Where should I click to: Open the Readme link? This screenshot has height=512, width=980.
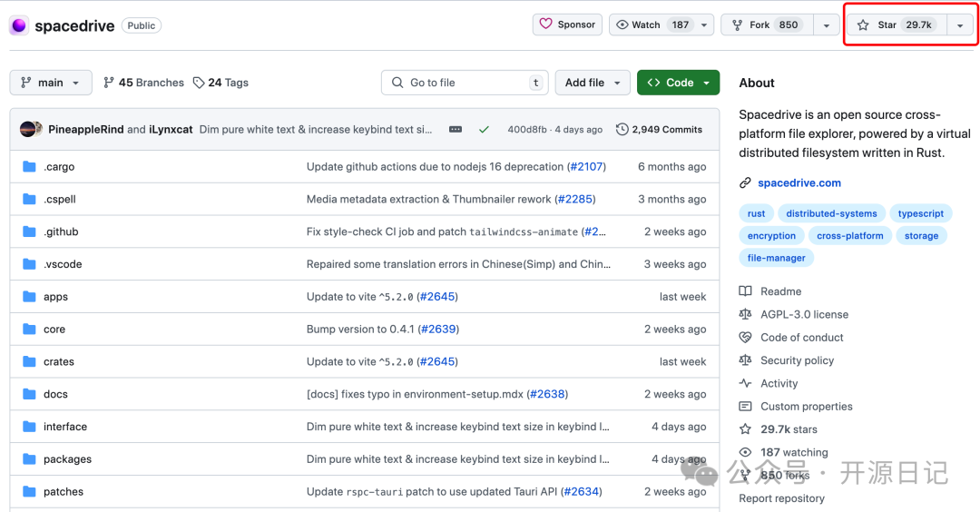point(780,291)
